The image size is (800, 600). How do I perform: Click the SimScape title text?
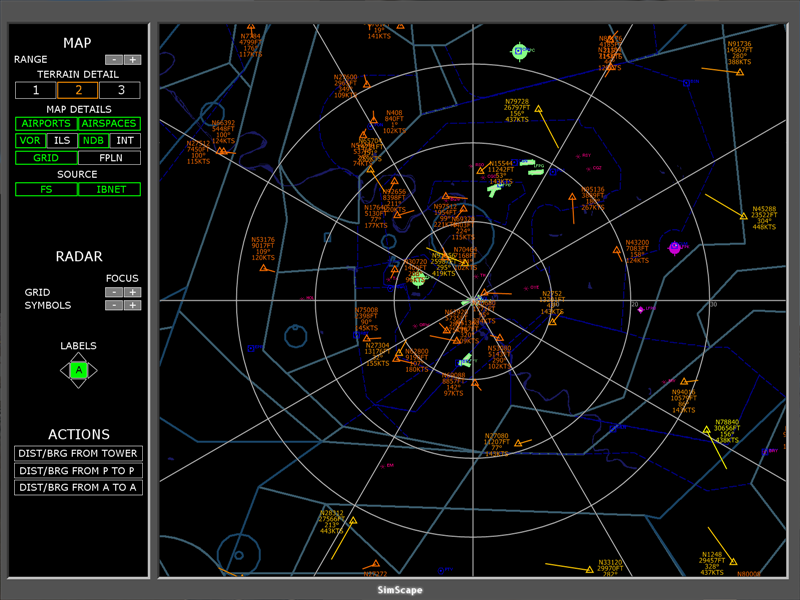point(400,590)
